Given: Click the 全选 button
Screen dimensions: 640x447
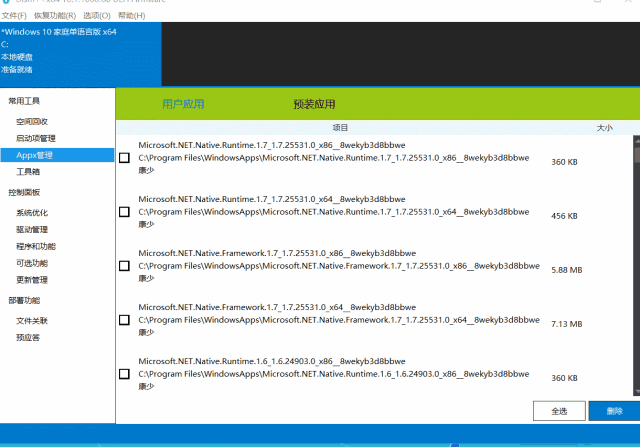Looking at the screenshot, I should click(559, 411).
